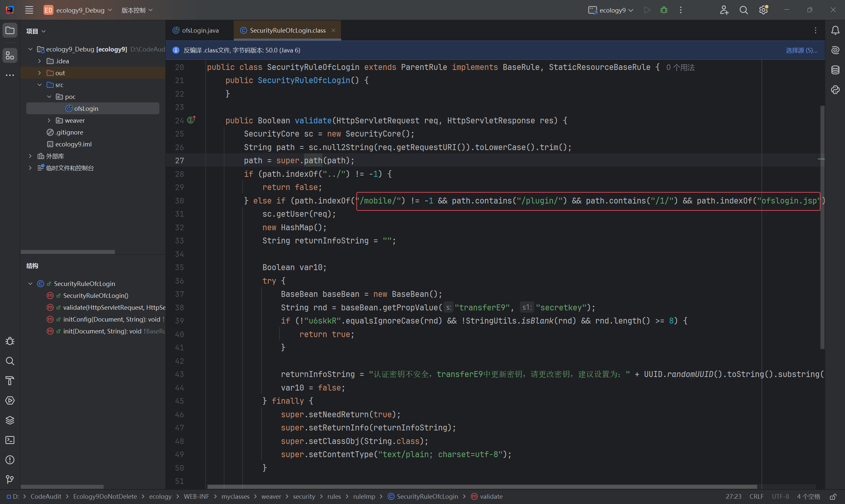Screen dimensions: 845x504
Task: Open the Code With Me add-user icon
Action: [724, 10]
